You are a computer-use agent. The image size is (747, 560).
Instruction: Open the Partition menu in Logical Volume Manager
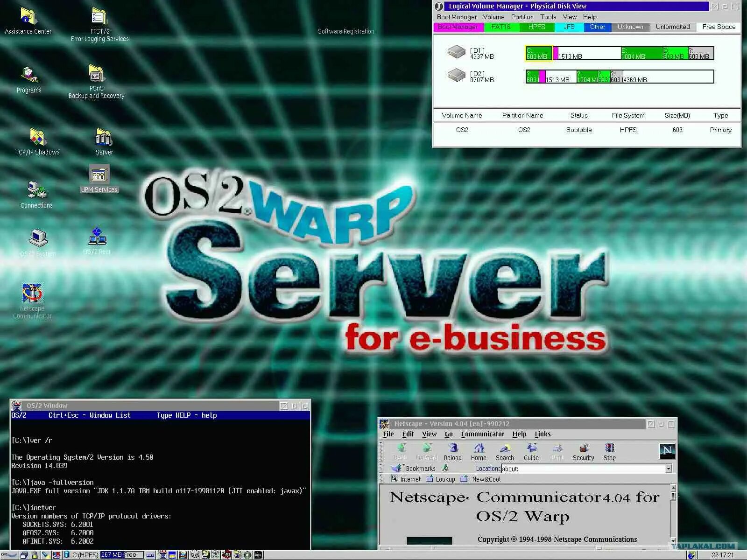pos(522,17)
